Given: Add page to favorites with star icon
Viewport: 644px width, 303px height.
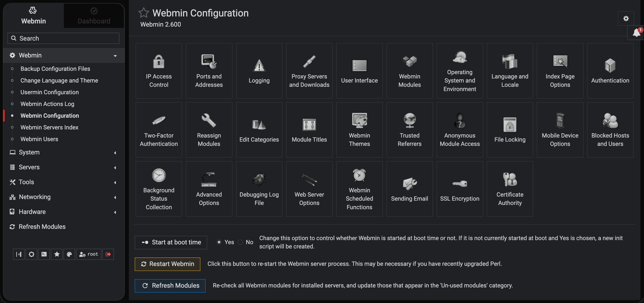Looking at the screenshot, I should tap(144, 13).
